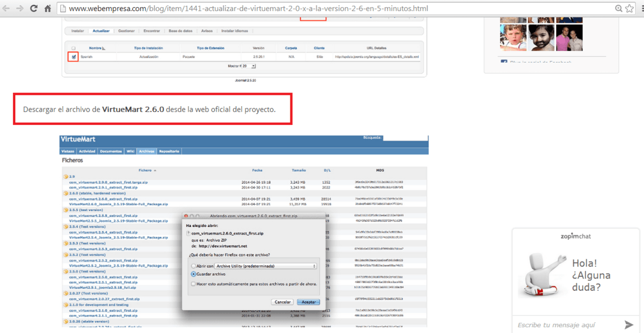The width and height of the screenshot is (644, 333).
Task: Select the Archivos tab in VirtueMart nav
Action: point(146,151)
